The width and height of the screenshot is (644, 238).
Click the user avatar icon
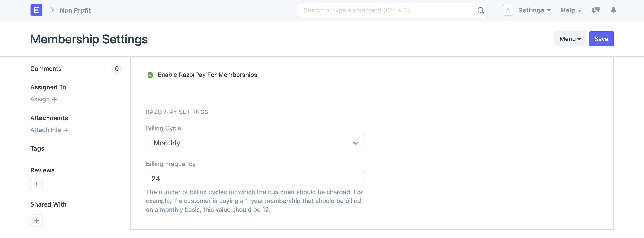(x=507, y=10)
